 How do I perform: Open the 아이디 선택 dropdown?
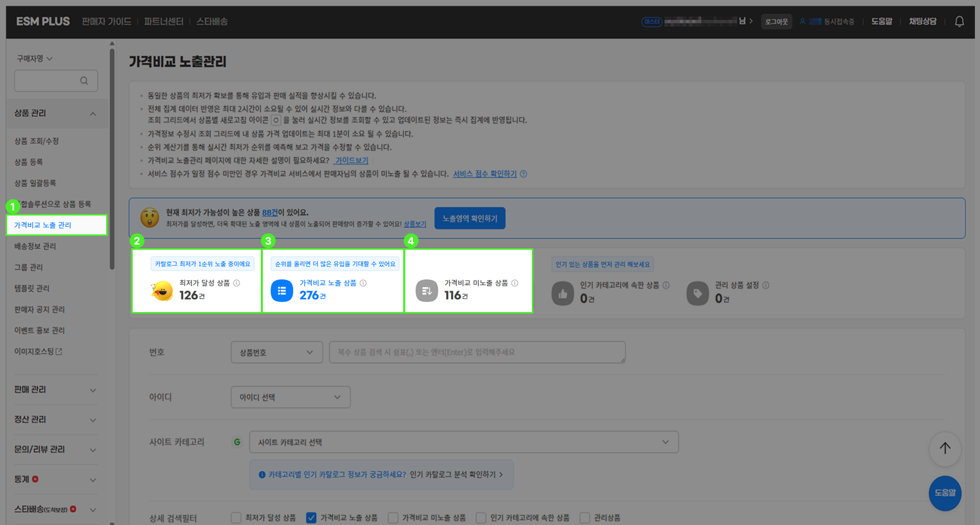coord(290,397)
